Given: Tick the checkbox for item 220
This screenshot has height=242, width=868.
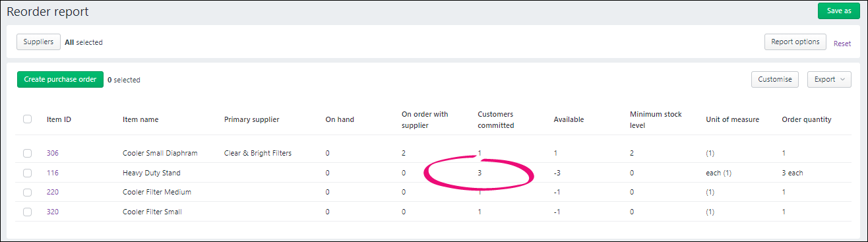Looking at the screenshot, I should coord(27,192).
